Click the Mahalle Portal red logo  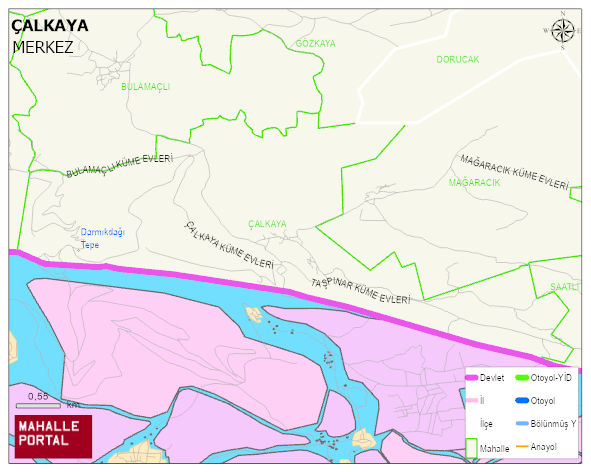[53, 437]
